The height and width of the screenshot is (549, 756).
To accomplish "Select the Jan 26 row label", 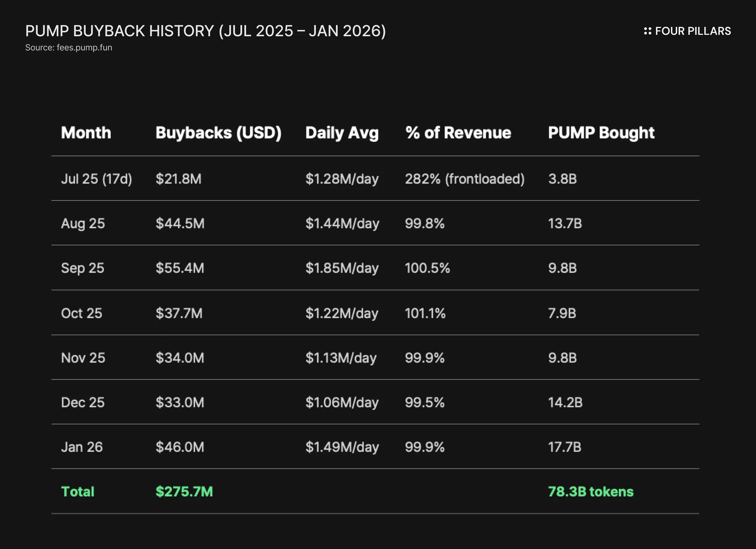I will point(82,447).
